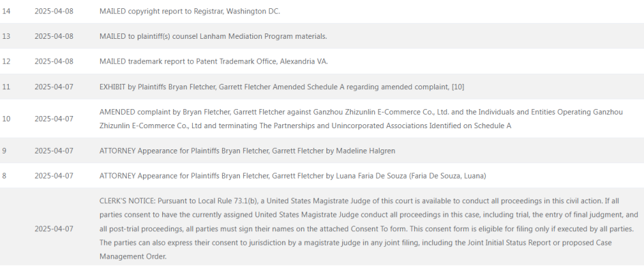644x266 pixels.
Task: Click the MAILED copyright report entry text
Action: pyautogui.click(x=189, y=11)
